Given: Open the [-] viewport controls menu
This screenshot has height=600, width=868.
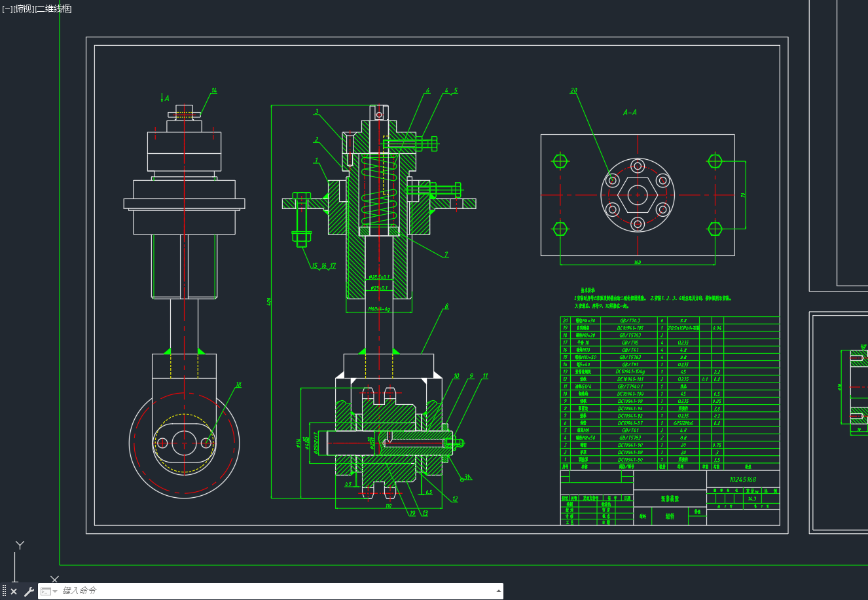Looking at the screenshot, I should [7, 9].
